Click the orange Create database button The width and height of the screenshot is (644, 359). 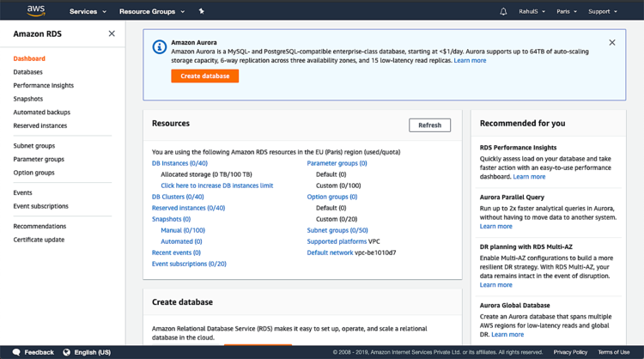205,76
